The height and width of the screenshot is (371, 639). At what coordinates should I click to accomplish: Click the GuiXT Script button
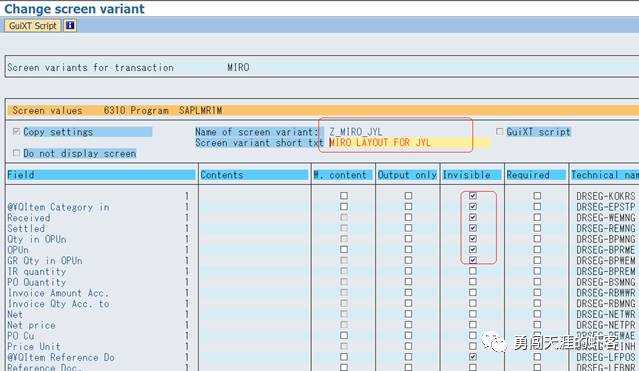click(x=32, y=26)
